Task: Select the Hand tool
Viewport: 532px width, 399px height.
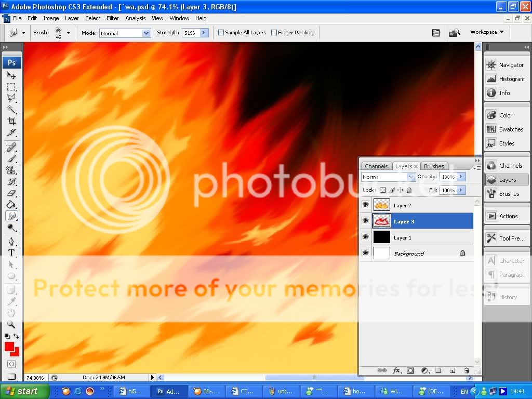Action: [11, 313]
